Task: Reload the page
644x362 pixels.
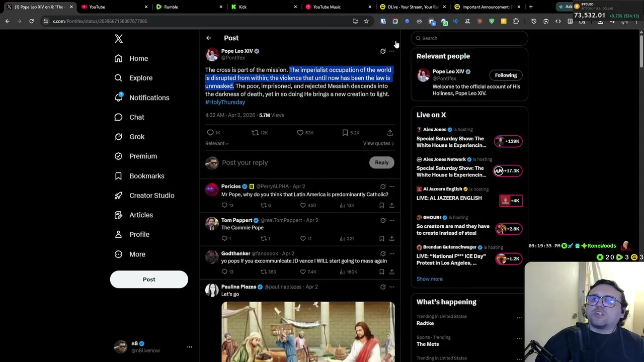Action: [x=31, y=21]
